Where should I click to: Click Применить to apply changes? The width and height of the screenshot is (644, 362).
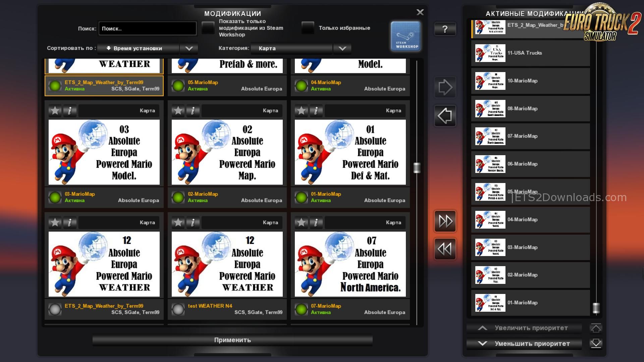tap(232, 340)
